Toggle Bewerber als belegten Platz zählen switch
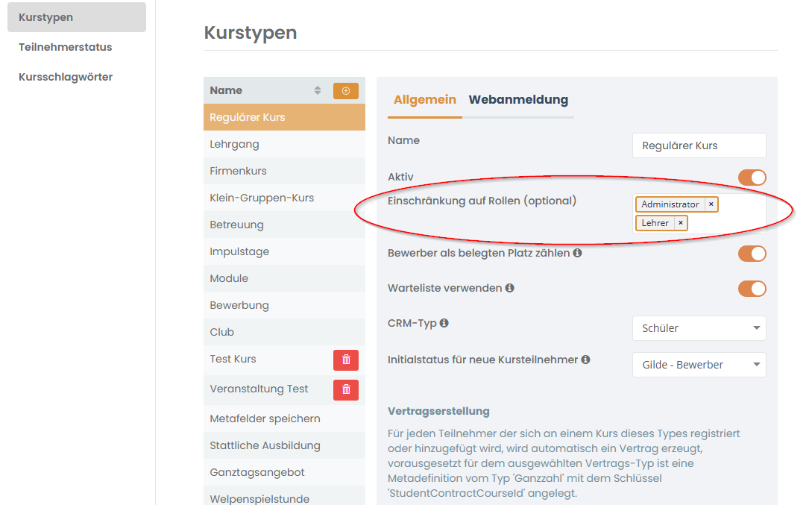812x505 pixels. [x=752, y=254]
